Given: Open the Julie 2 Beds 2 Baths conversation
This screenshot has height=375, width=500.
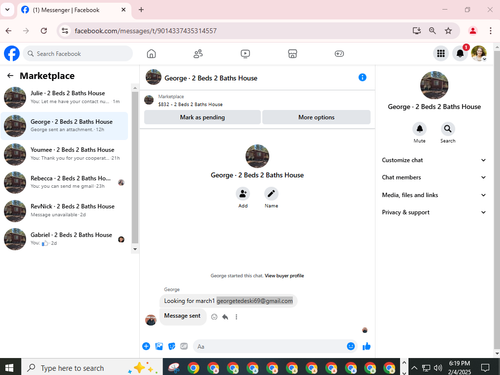Looking at the screenshot, I should coord(64,97).
